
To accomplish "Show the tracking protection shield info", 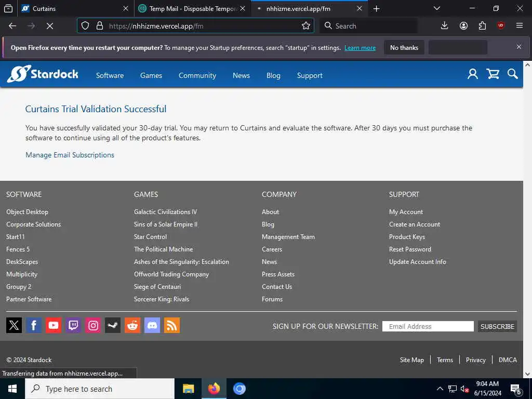I will tap(85, 26).
